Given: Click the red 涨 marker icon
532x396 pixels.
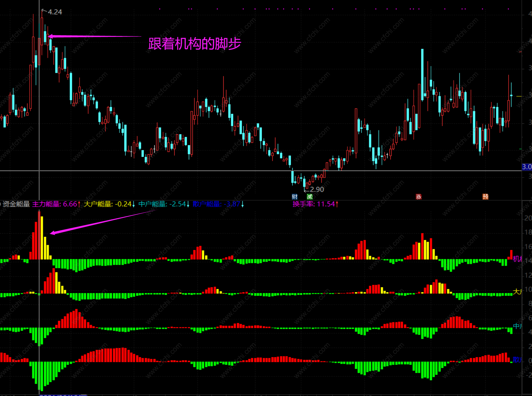Looking at the screenshot, I should 419,197.
